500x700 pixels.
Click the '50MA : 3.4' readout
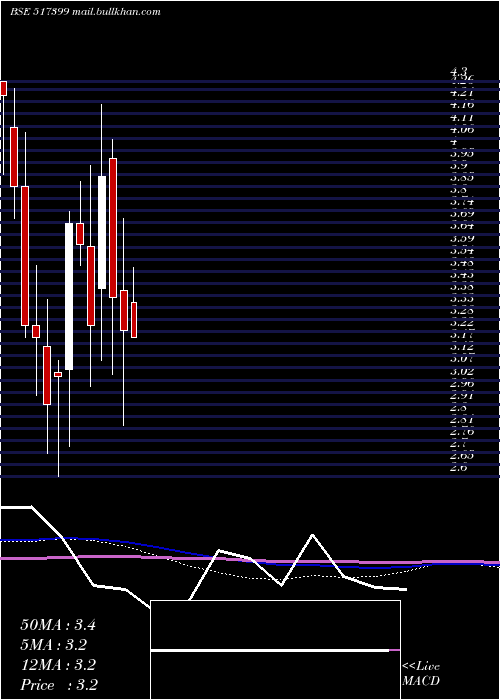point(58,625)
